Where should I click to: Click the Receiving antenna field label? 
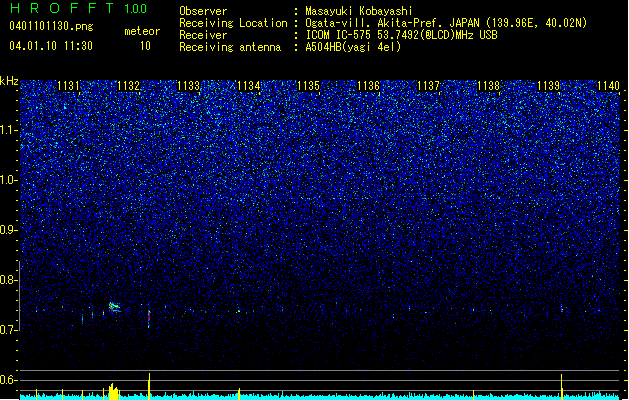(x=230, y=47)
